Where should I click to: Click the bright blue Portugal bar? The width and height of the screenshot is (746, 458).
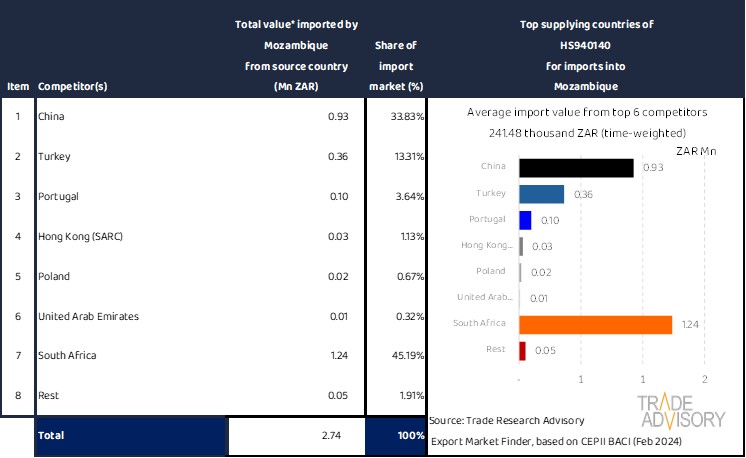pos(526,220)
